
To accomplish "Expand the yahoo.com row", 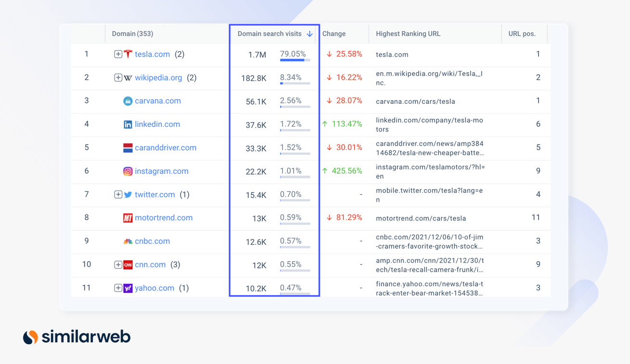I will click(118, 288).
